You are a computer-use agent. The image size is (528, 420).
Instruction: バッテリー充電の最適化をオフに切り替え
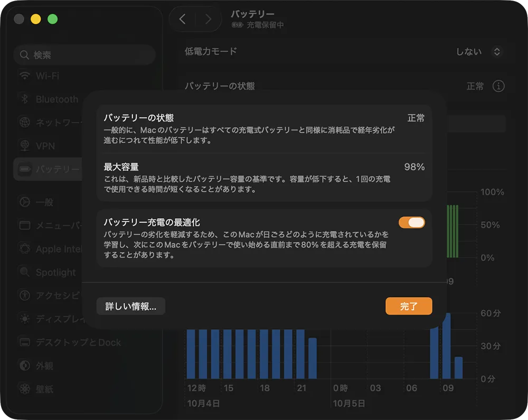tap(411, 222)
